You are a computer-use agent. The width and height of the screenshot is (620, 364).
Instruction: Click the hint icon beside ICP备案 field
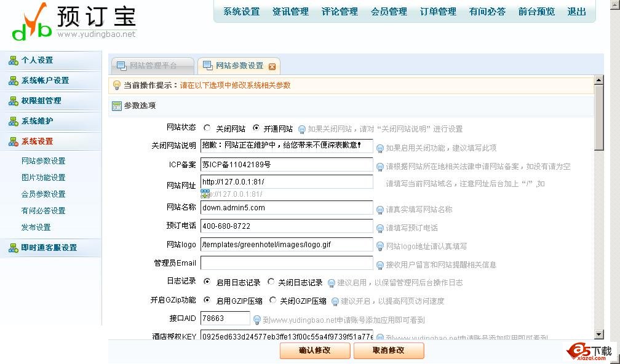point(380,167)
